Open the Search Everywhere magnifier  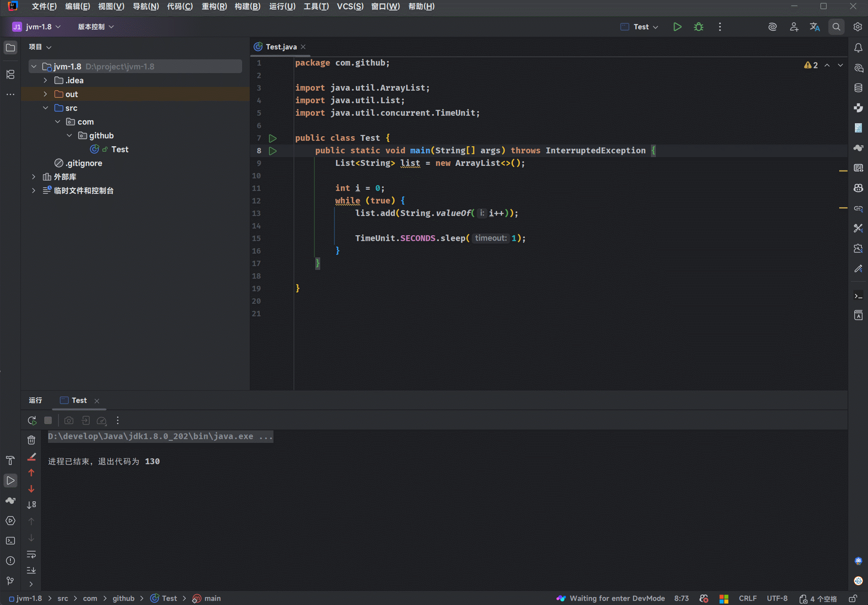point(836,27)
